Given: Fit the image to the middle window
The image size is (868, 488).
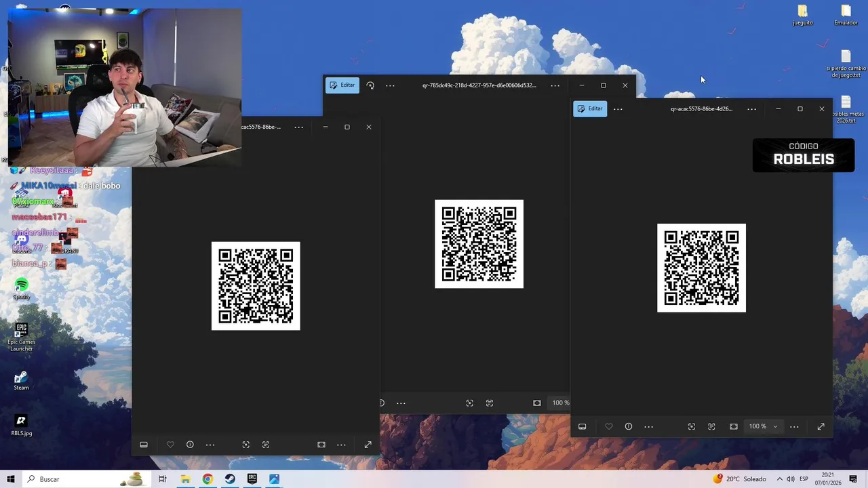Looking at the screenshot, I should pos(537,403).
